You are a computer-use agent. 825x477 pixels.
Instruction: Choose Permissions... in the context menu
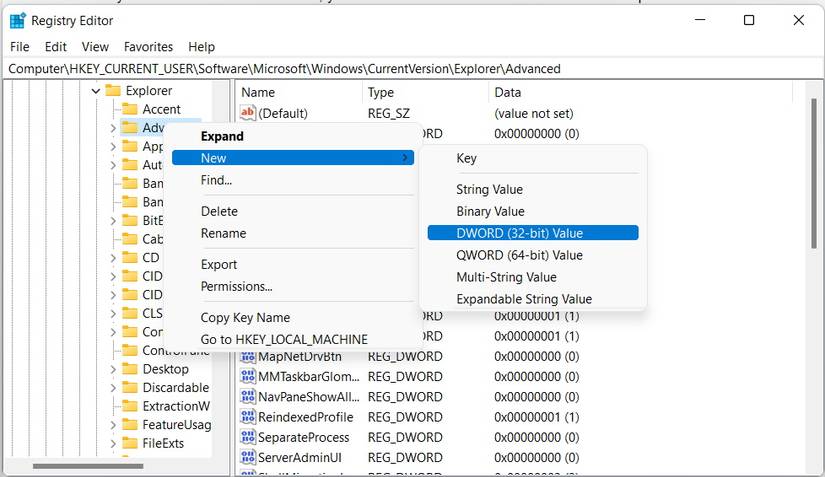(293, 287)
